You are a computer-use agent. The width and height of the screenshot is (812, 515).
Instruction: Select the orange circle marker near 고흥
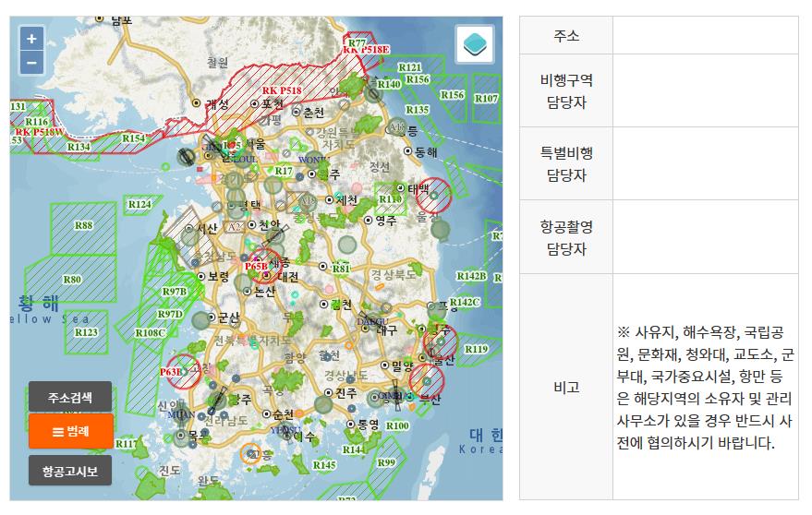tap(250, 452)
